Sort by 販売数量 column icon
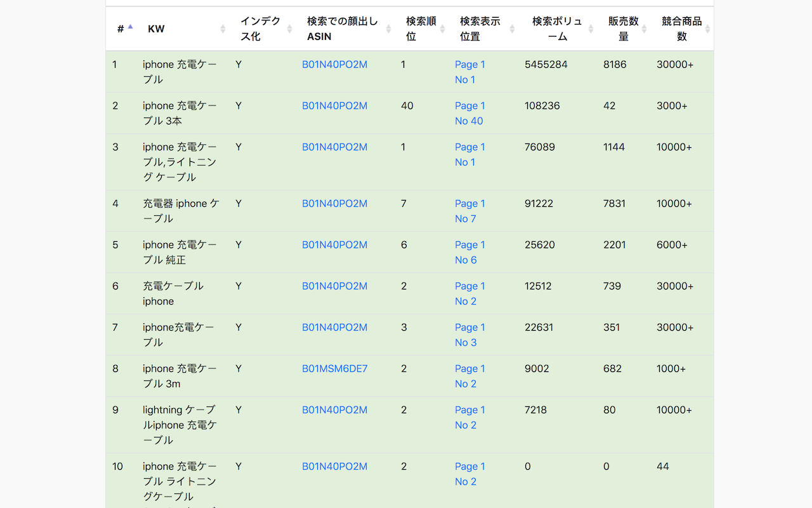 [x=644, y=29]
